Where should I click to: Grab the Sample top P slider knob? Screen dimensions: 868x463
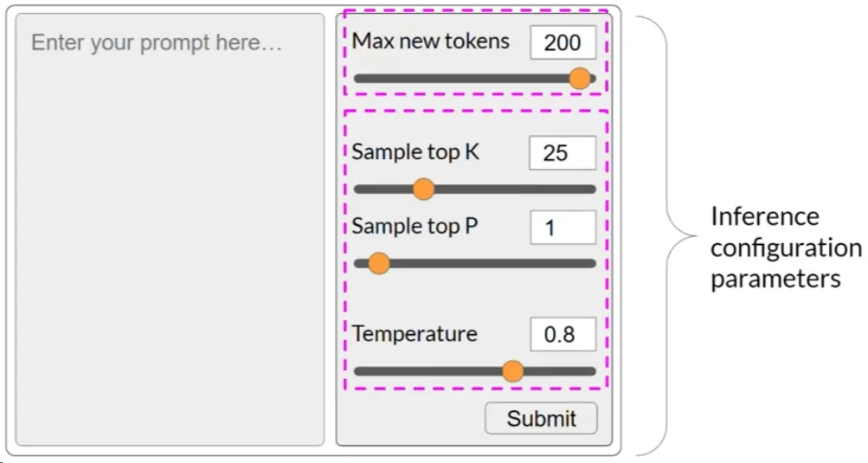[x=378, y=263]
